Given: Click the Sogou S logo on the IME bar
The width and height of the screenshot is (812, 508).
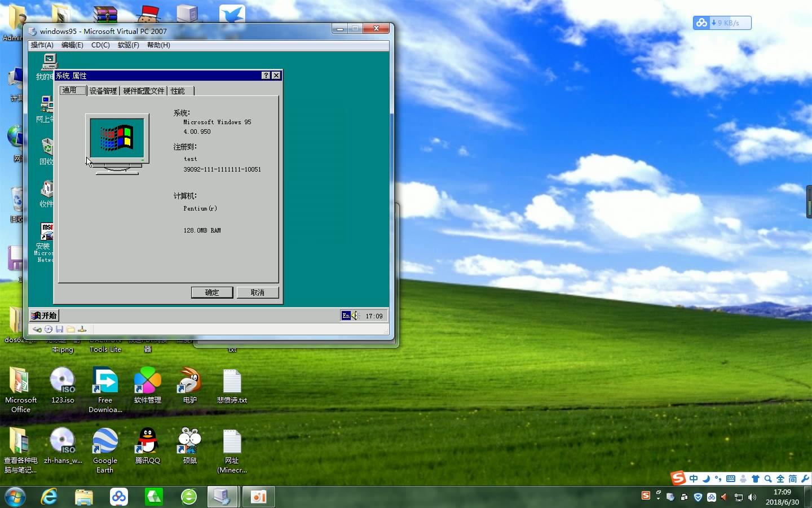Looking at the screenshot, I should pyautogui.click(x=678, y=478).
